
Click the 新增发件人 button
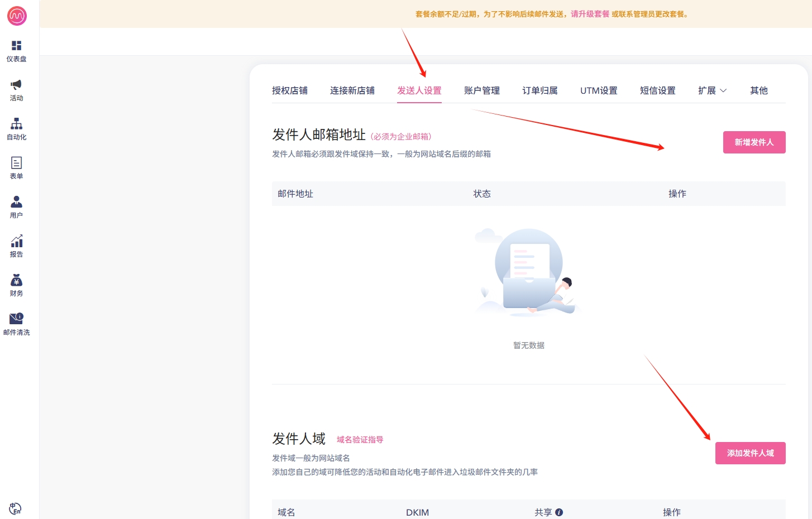coord(754,142)
